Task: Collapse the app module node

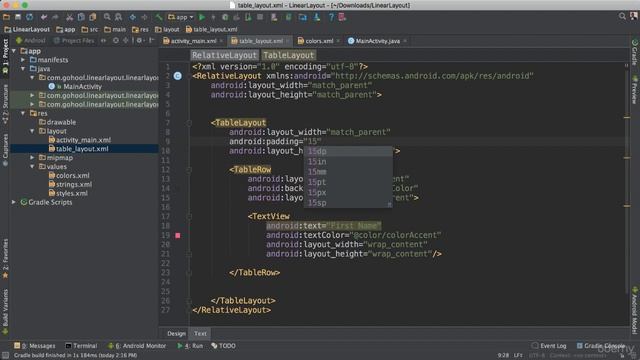Action: (x=14, y=51)
